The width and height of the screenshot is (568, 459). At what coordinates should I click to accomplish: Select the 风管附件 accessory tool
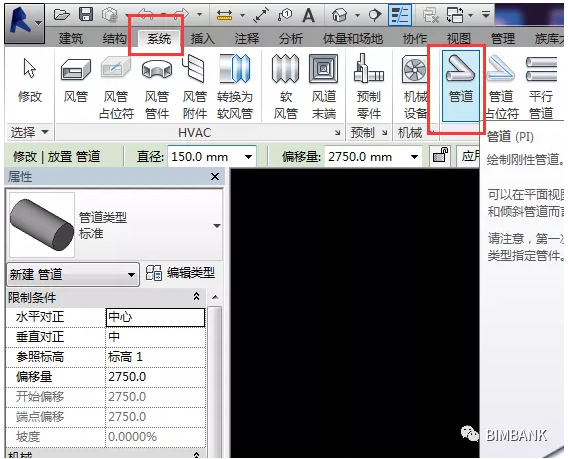point(195,87)
